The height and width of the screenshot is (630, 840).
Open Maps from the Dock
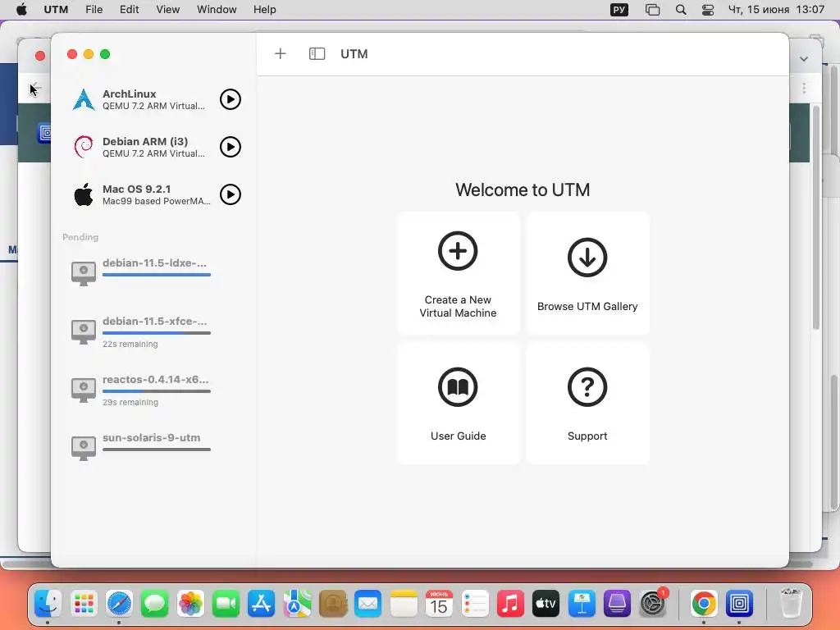pyautogui.click(x=297, y=604)
